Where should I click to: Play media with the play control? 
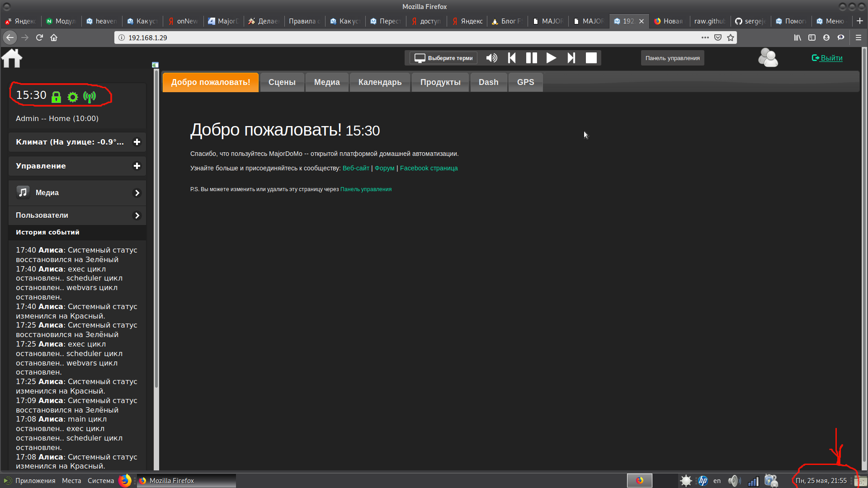click(551, 58)
